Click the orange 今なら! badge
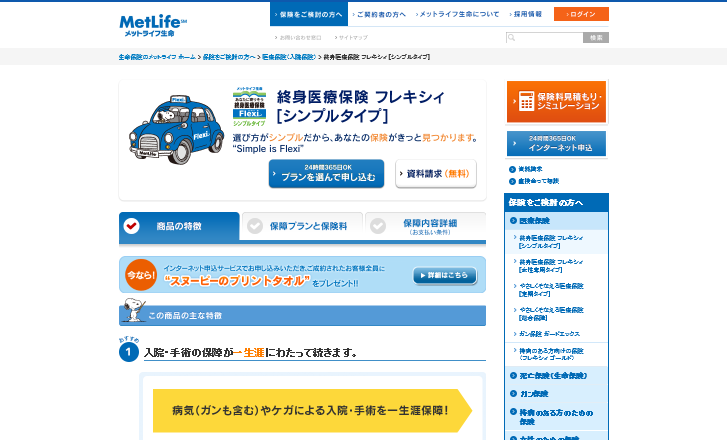 (141, 275)
